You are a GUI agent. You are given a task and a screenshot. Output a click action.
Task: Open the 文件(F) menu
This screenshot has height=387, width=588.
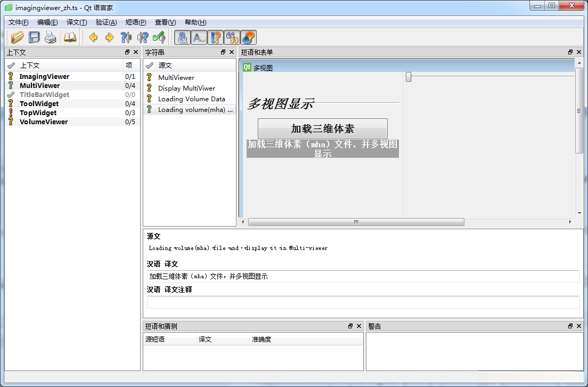coord(18,22)
